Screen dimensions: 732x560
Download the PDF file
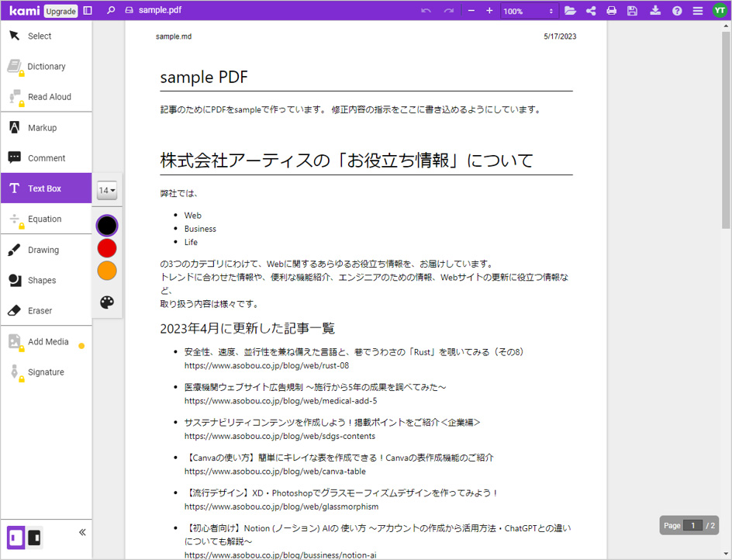[655, 11]
